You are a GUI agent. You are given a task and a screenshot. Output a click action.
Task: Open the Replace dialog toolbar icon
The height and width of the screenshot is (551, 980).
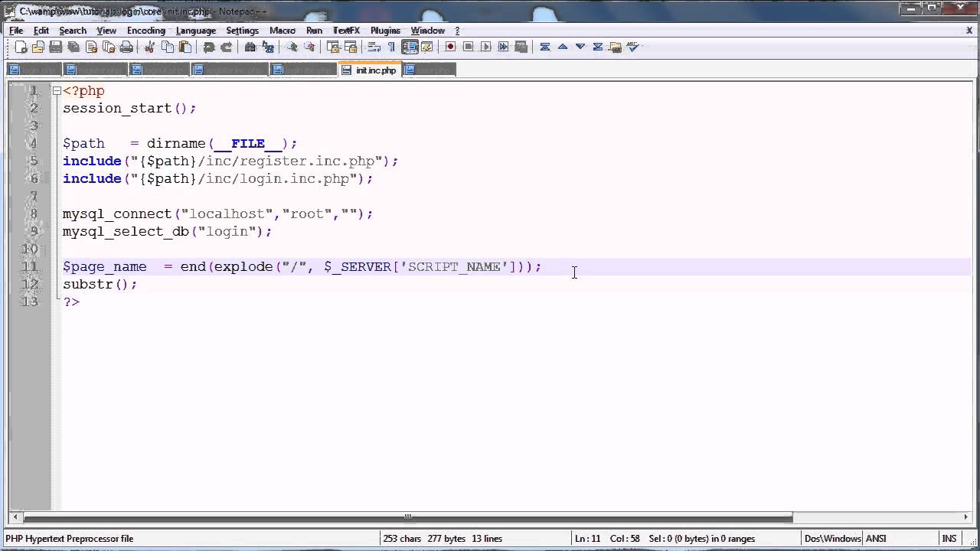coord(268,47)
